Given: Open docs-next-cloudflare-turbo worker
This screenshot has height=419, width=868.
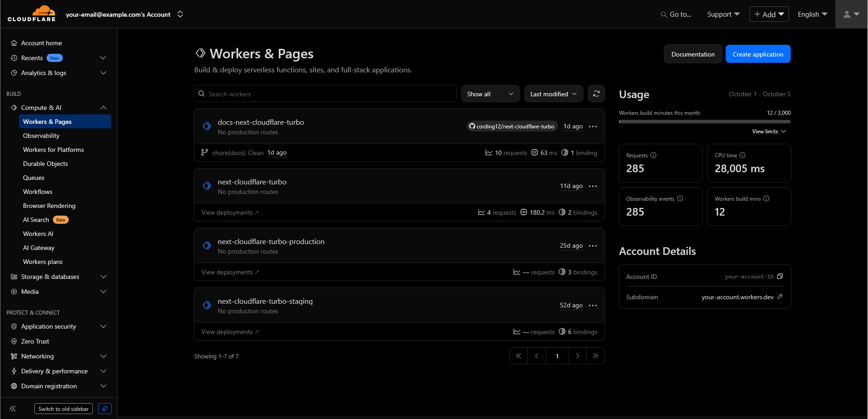Looking at the screenshot, I should [x=261, y=122].
